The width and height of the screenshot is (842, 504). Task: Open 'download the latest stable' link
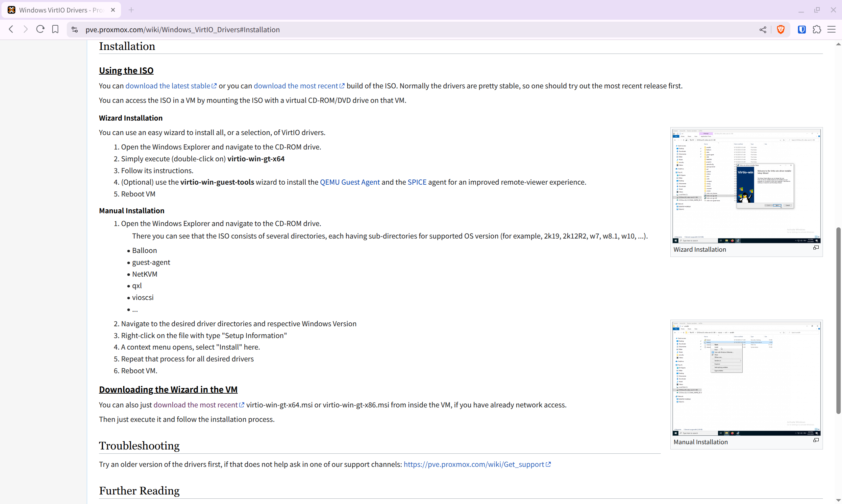click(x=168, y=86)
